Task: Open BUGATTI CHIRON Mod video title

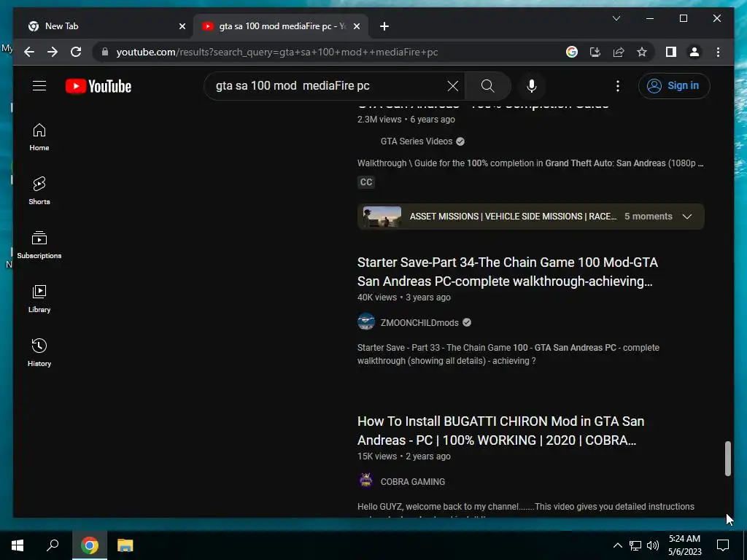Action: pyautogui.click(x=500, y=431)
